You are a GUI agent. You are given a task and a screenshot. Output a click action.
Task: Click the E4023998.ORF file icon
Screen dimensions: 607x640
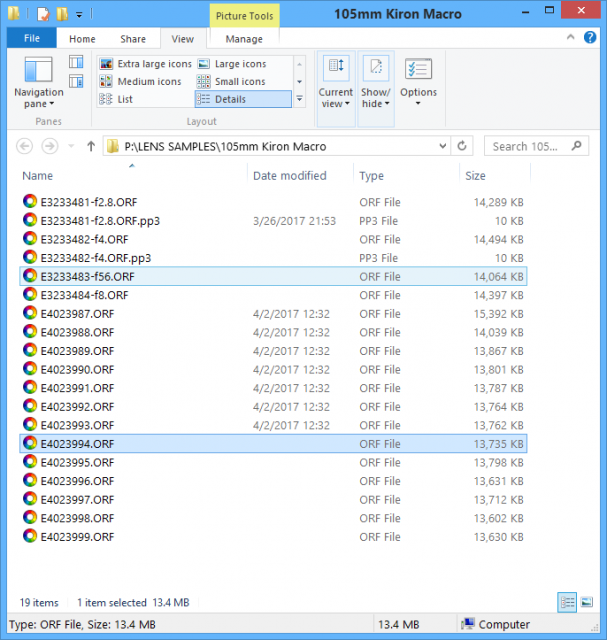click(x=30, y=517)
